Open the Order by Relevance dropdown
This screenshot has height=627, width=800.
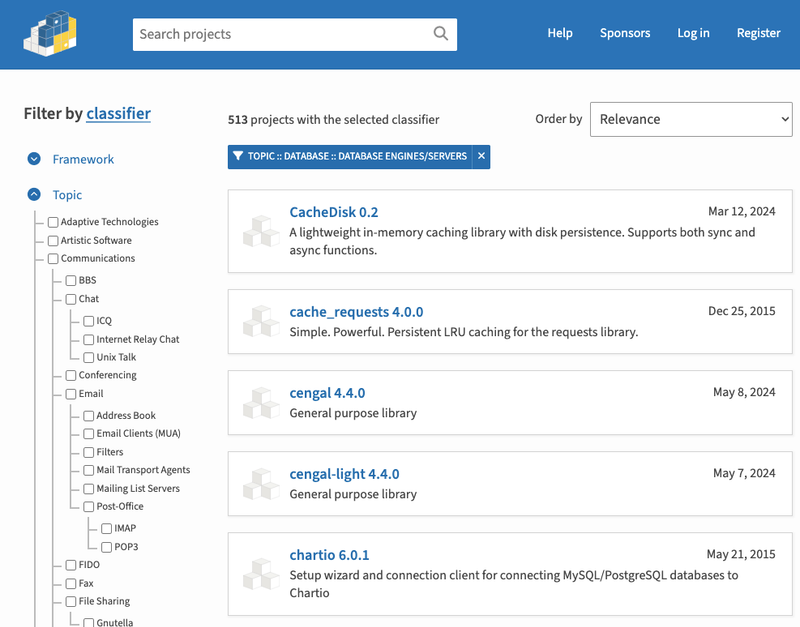691,119
